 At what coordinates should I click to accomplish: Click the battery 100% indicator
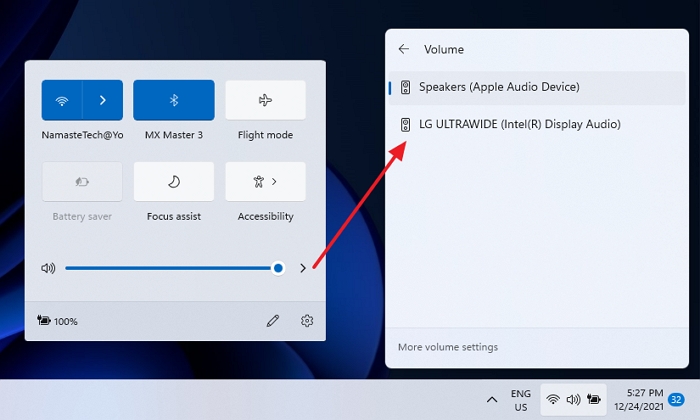[x=57, y=321]
